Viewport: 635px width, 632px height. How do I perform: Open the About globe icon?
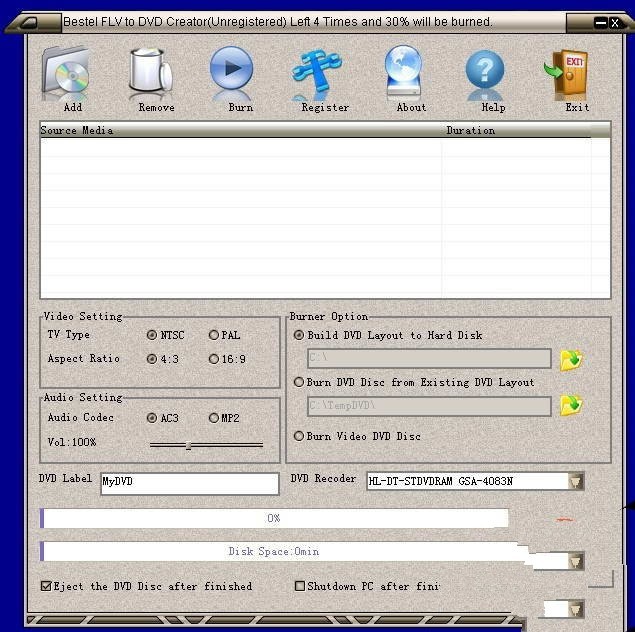pyautogui.click(x=404, y=74)
